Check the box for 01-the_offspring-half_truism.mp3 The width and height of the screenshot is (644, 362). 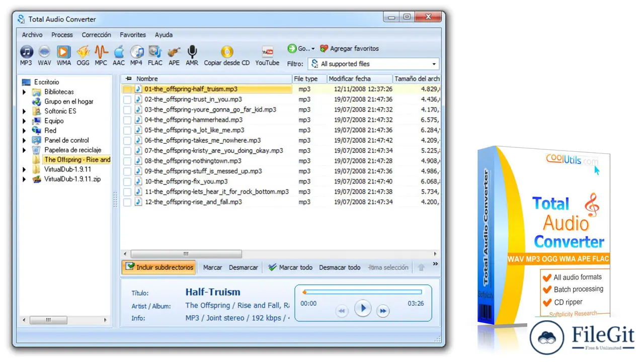(127, 89)
